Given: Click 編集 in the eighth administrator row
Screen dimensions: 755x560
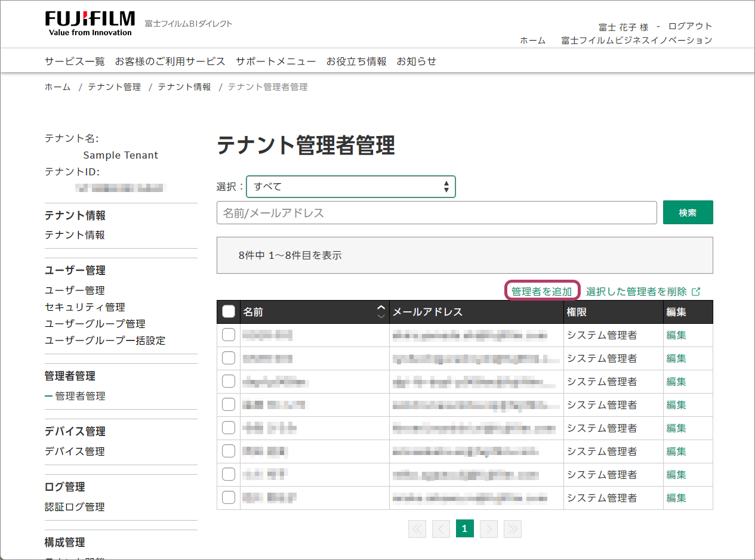Looking at the screenshot, I should [676, 498].
